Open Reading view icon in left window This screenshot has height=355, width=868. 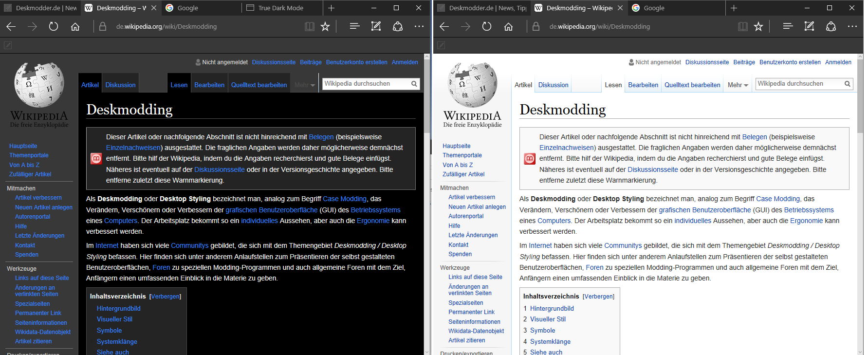click(310, 27)
